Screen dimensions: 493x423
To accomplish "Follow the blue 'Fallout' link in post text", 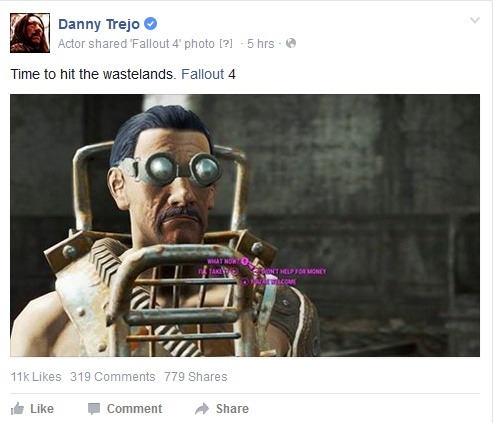I will click(x=203, y=74).
